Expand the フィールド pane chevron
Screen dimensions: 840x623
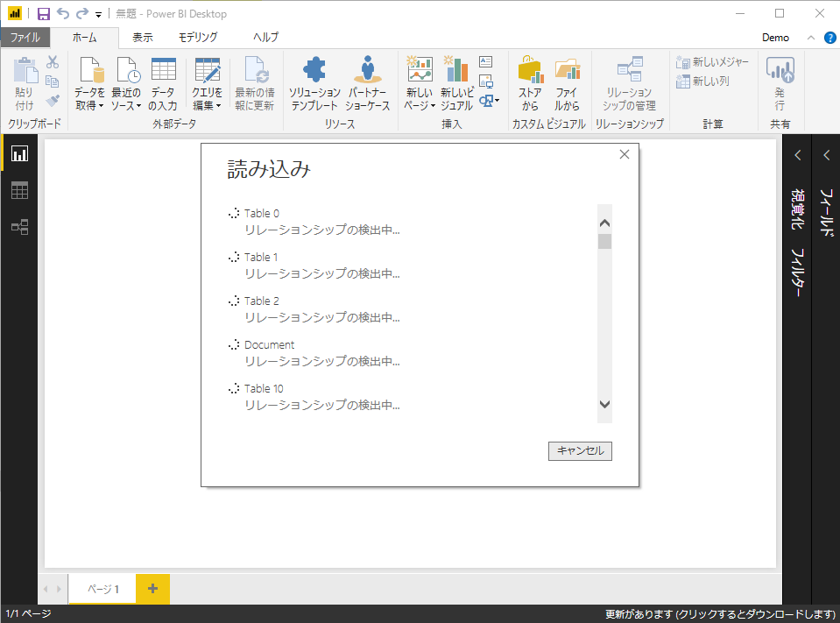827,155
